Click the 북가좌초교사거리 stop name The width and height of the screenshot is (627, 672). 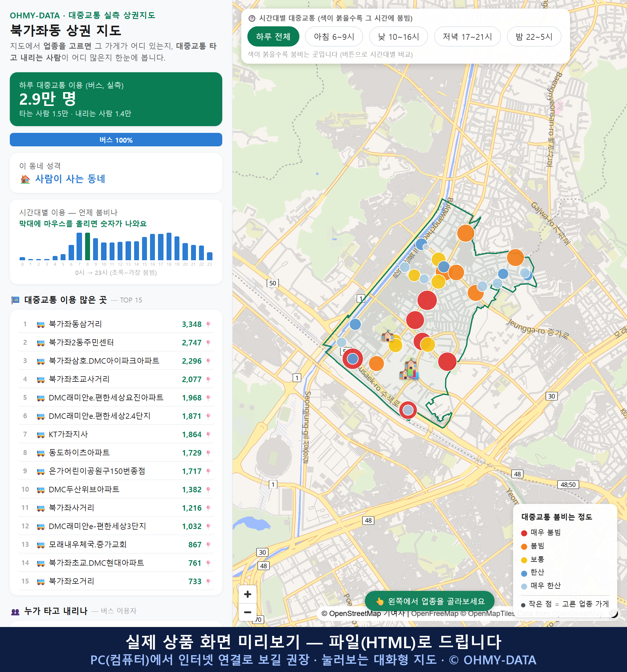pyautogui.click(x=79, y=379)
